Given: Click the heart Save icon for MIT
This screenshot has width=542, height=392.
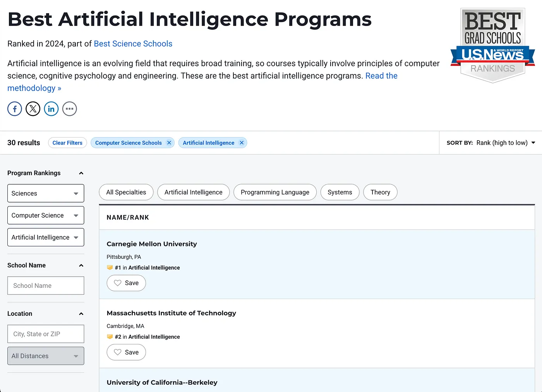Looking at the screenshot, I should [118, 352].
